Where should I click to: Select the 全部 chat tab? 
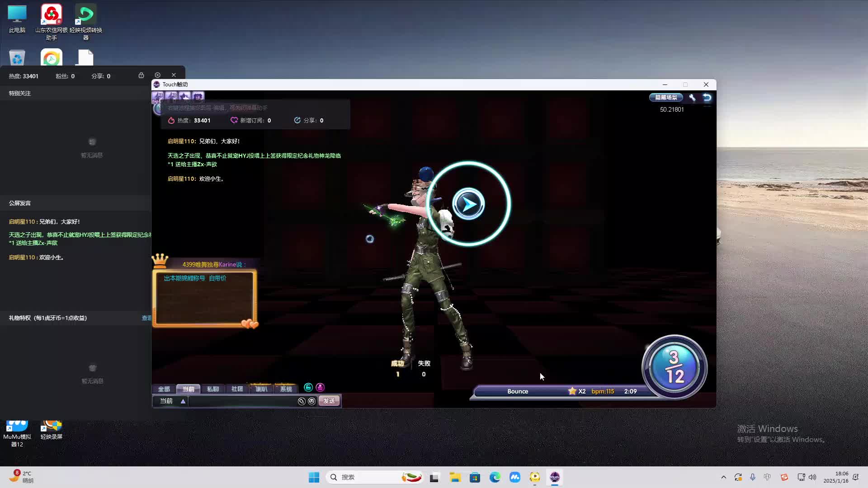tap(164, 389)
